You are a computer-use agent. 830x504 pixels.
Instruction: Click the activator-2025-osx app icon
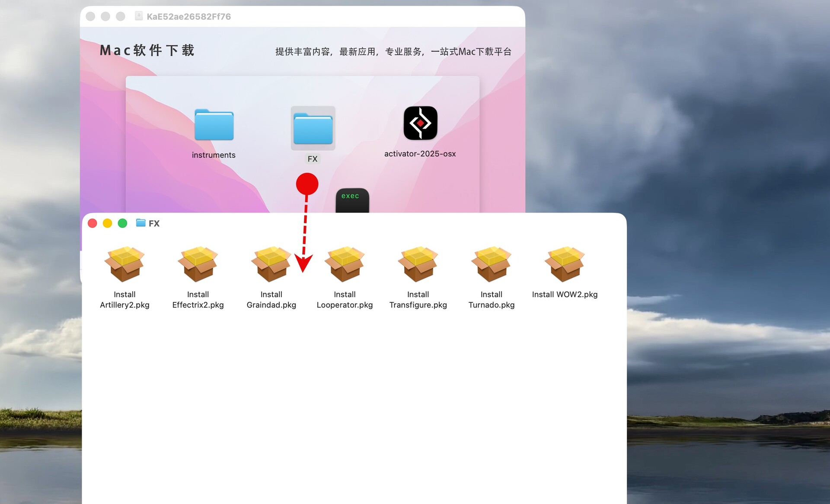[x=420, y=123]
